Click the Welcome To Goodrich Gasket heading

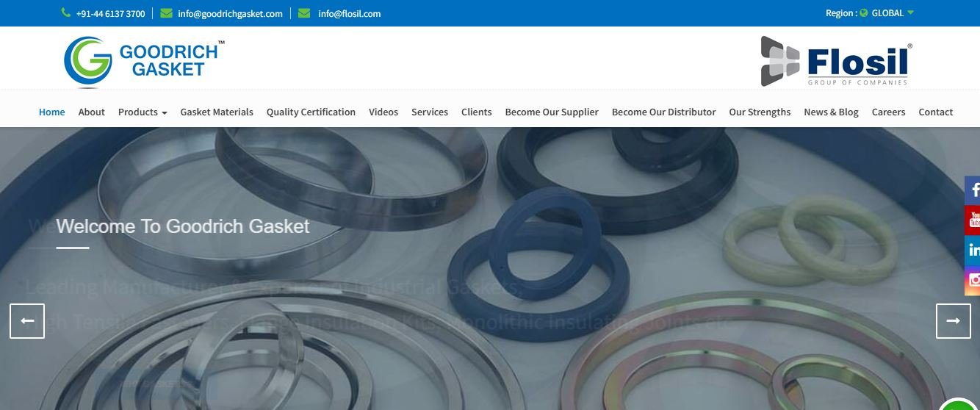tap(183, 226)
